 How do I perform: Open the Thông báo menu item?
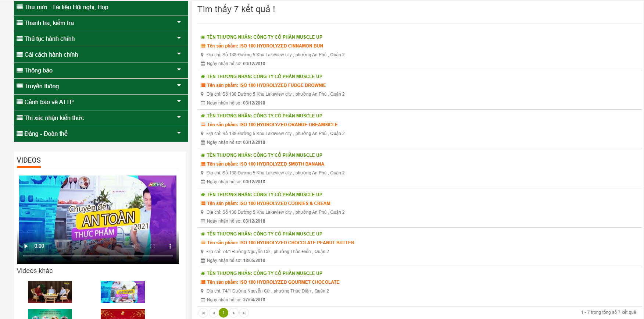[101, 71]
